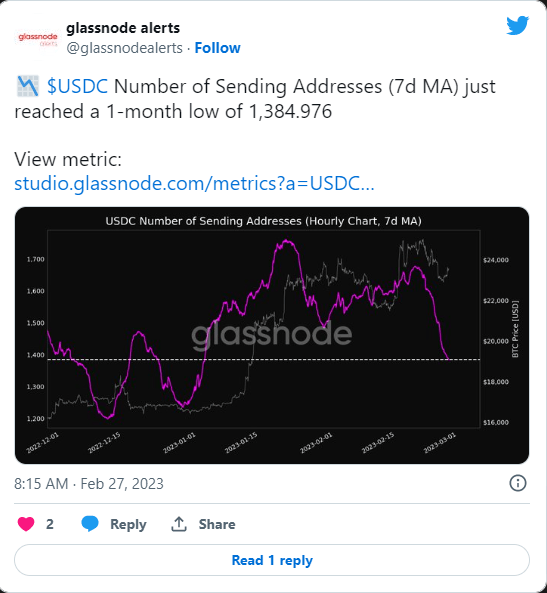Like the tweet with the heart icon
Viewport: 547px width, 593px height.
(26, 524)
